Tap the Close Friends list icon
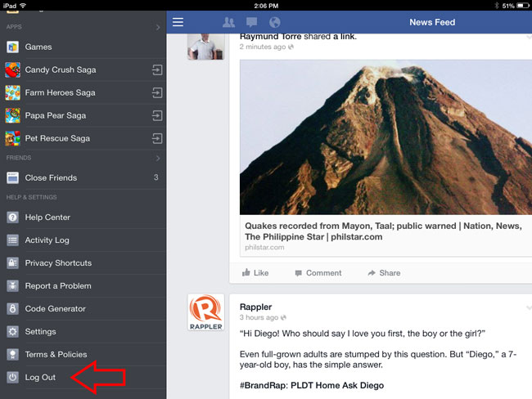This screenshot has height=399, width=532. click(12, 177)
